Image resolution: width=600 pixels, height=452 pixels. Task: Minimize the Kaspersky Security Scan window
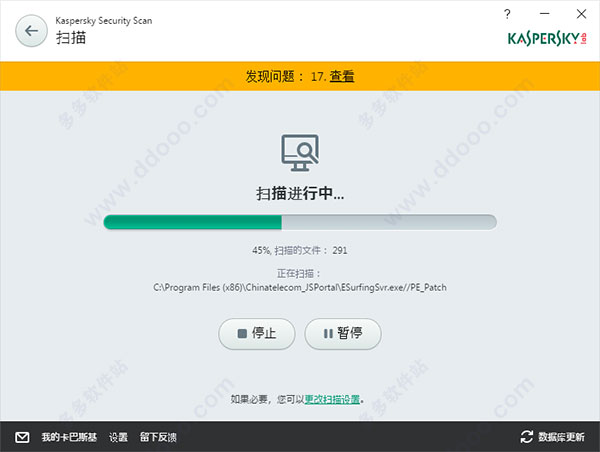pos(545,14)
